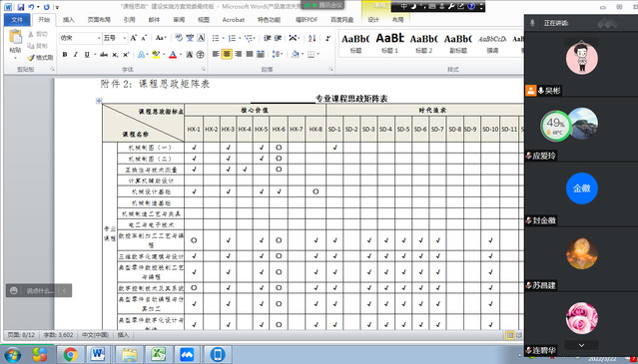
Task: Open the 文件 menu button
Action: click(17, 20)
